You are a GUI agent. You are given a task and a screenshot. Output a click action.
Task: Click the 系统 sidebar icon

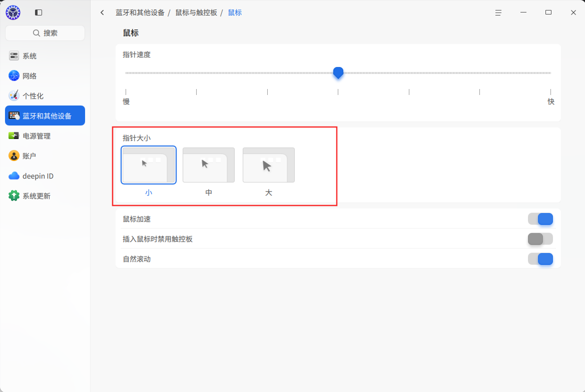tap(14, 56)
